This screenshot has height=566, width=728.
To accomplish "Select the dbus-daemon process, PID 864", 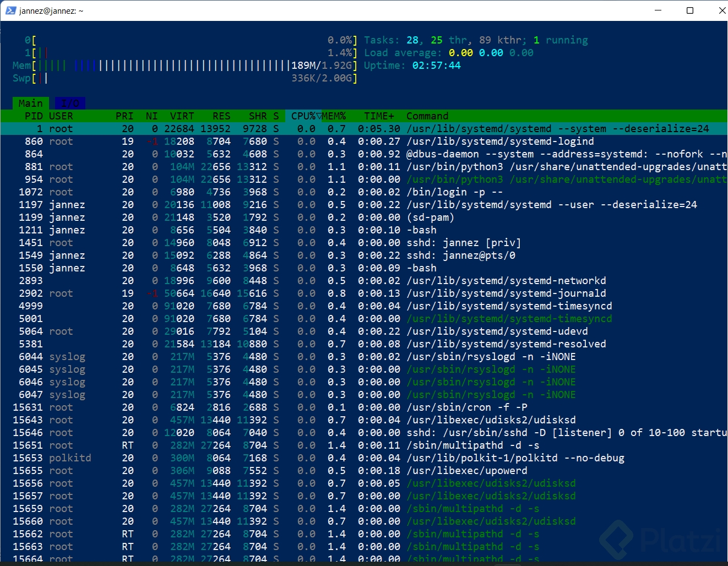I will (x=364, y=154).
